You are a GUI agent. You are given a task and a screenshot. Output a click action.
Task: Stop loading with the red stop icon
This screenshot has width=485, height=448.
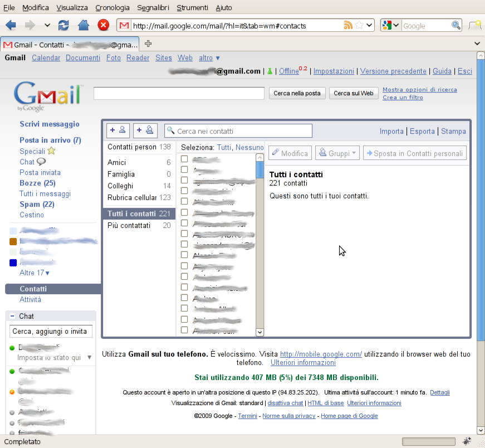click(x=104, y=25)
